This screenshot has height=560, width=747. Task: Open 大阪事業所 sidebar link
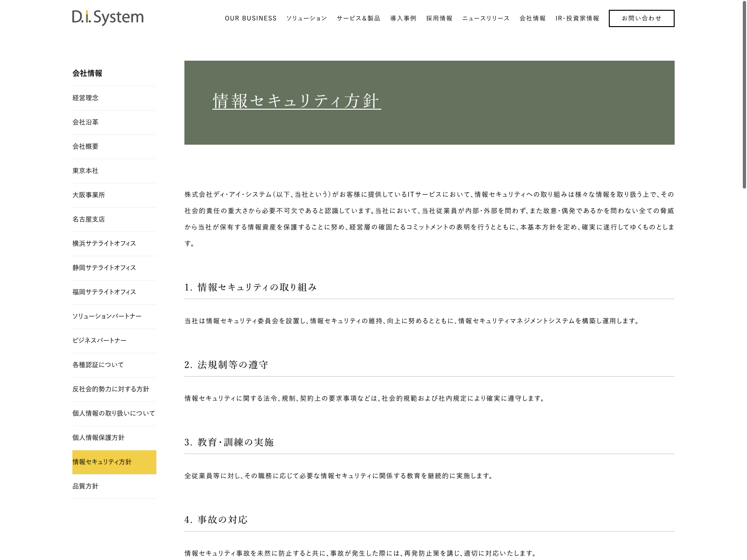(89, 195)
